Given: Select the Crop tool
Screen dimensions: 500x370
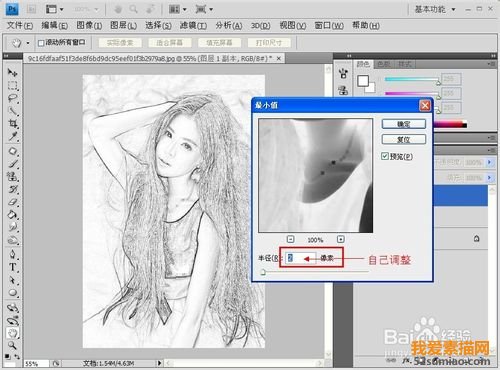Looking at the screenshot, I should coord(12,124).
